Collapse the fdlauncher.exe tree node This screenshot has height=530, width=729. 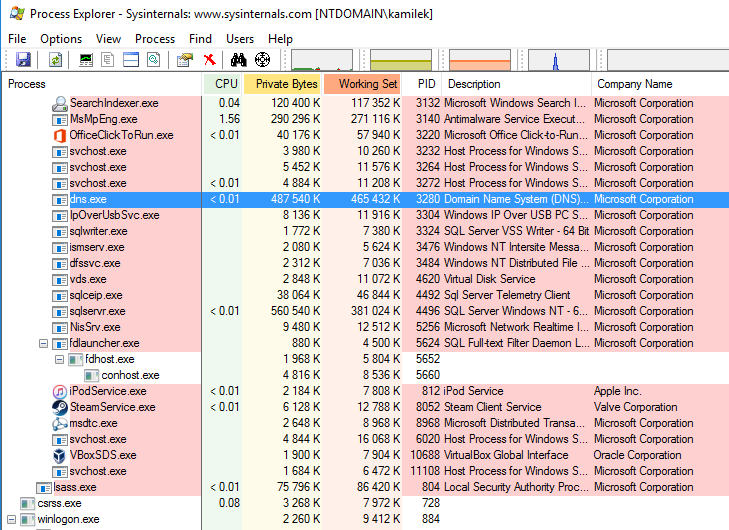(x=43, y=344)
